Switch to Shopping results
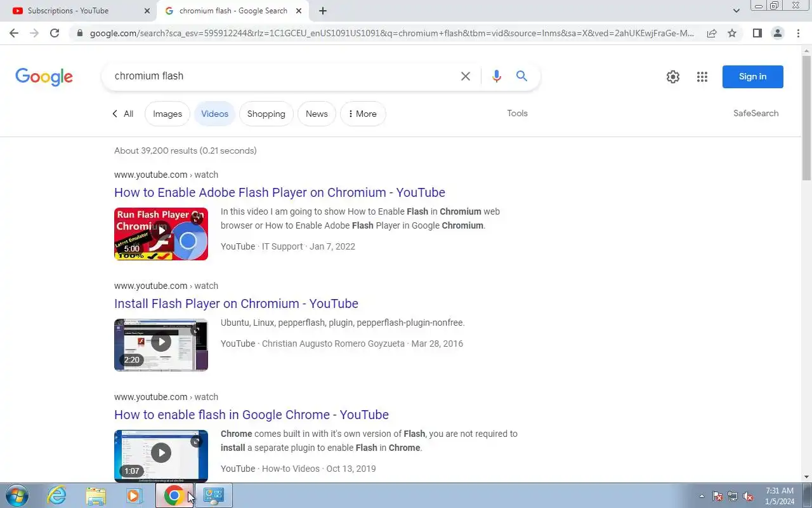The height and width of the screenshot is (508, 812). click(266, 114)
